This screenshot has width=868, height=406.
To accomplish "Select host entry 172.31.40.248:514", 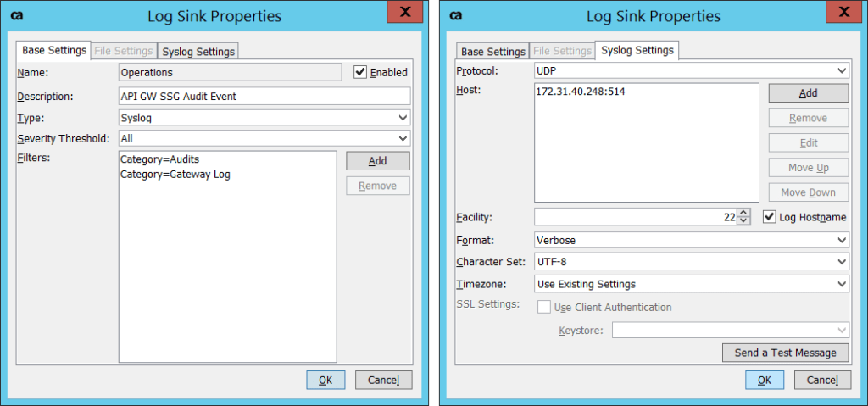I will 580,91.
